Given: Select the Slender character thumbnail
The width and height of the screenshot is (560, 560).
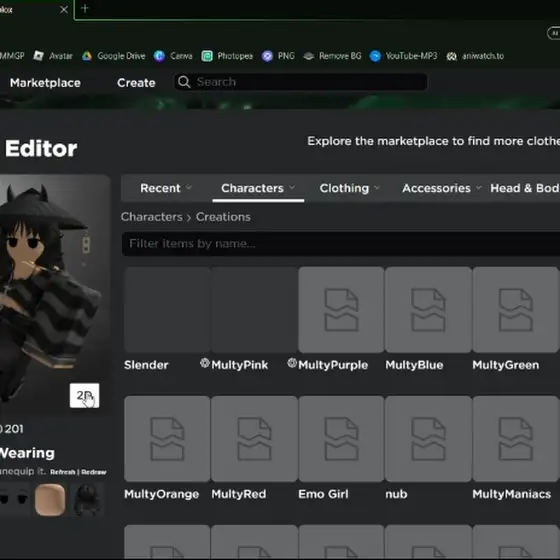Looking at the screenshot, I should pyautogui.click(x=167, y=310).
